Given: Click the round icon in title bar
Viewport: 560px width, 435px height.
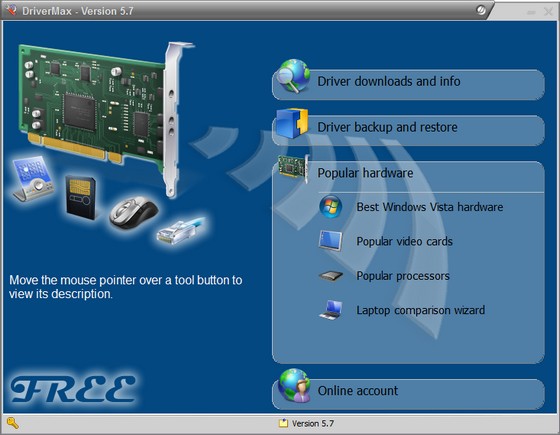Looking at the screenshot, I should 481,10.
